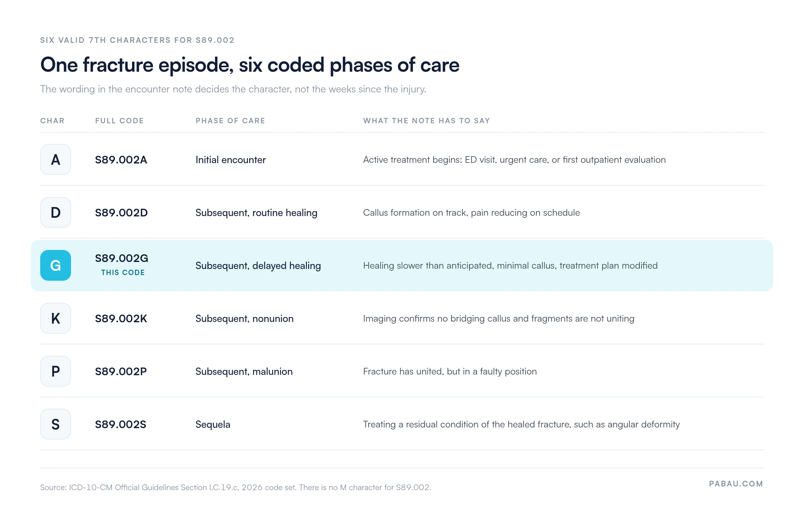
Task: Click the CHAR column header
Action: point(53,121)
